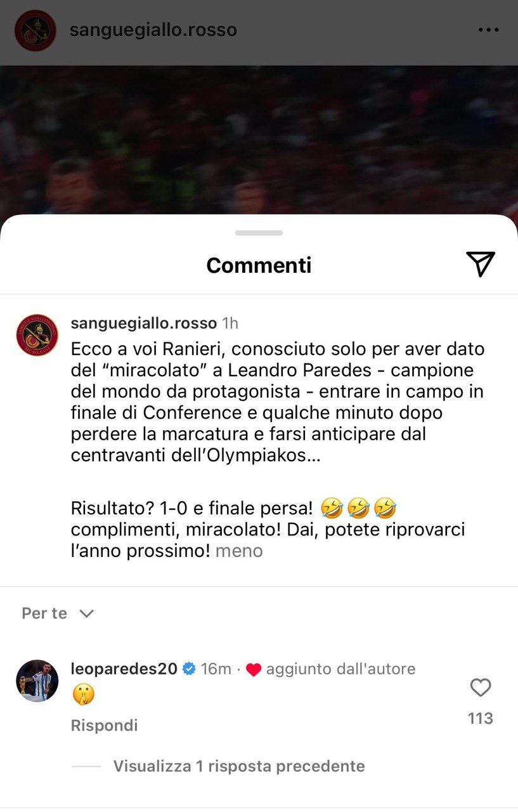Open the leoparedes20 profile picture
This screenshot has width=518, height=812.
pos(37,681)
